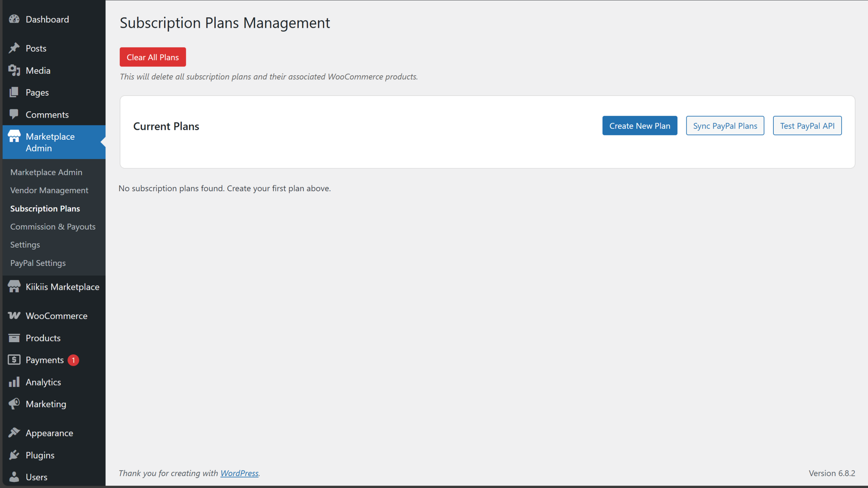The width and height of the screenshot is (868, 488).
Task: Open the Media menu label
Action: click(38, 70)
